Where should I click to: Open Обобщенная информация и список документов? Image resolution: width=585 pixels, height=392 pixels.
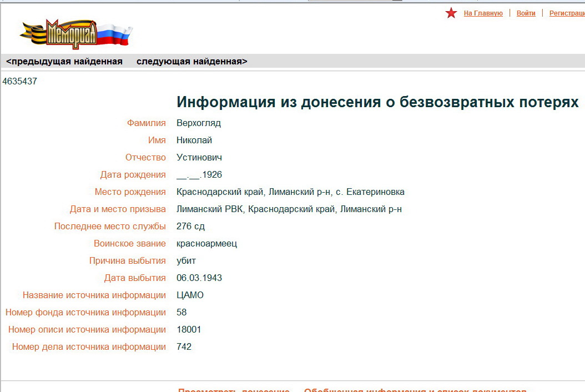[x=415, y=389]
